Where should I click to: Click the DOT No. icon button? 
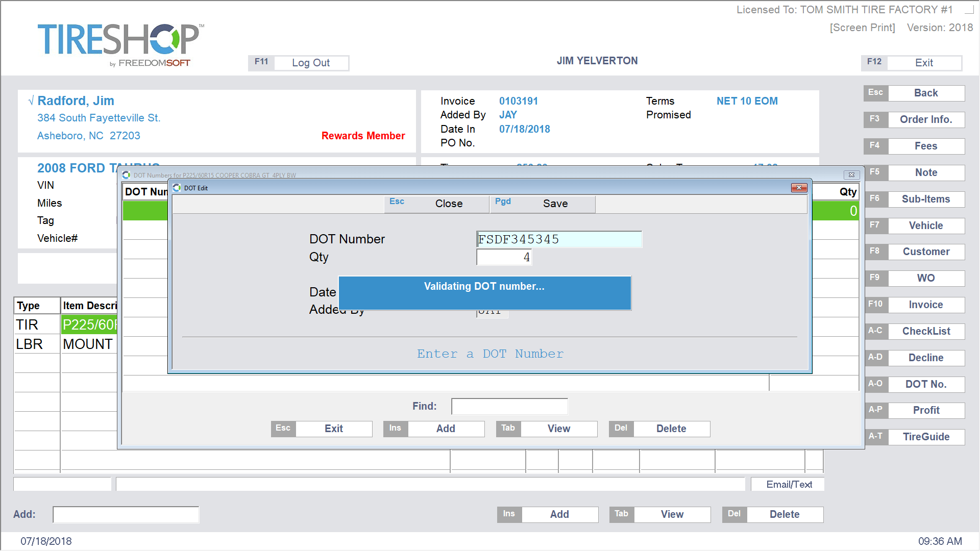[925, 385]
